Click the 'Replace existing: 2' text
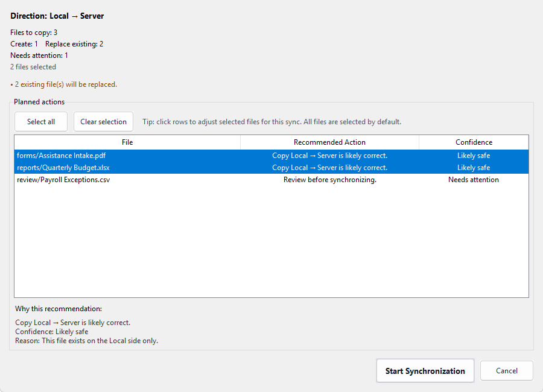Image resolution: width=543 pixels, height=392 pixels. click(x=74, y=44)
